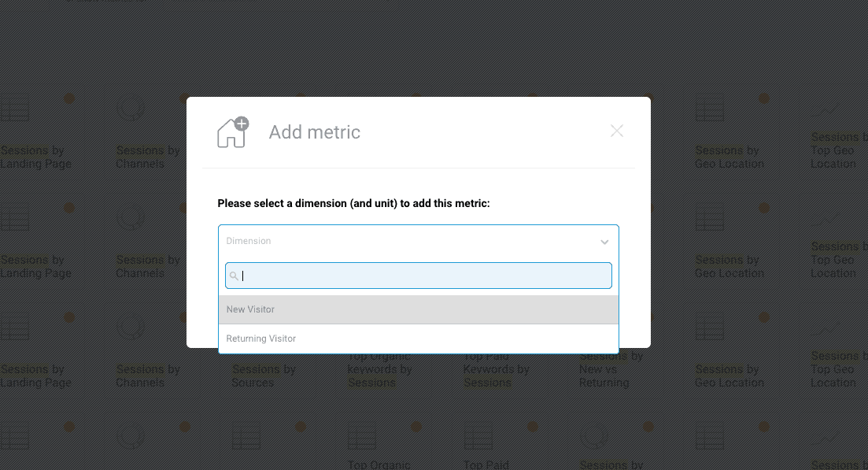Click table icon above topmost Sessions by Landing Page
The width and height of the screenshot is (868, 470).
point(14,109)
